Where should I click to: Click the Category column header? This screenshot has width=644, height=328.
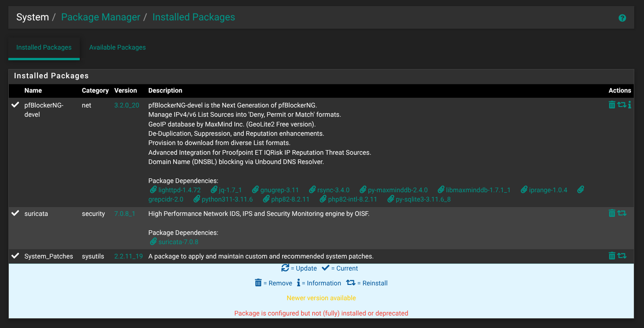pos(95,90)
